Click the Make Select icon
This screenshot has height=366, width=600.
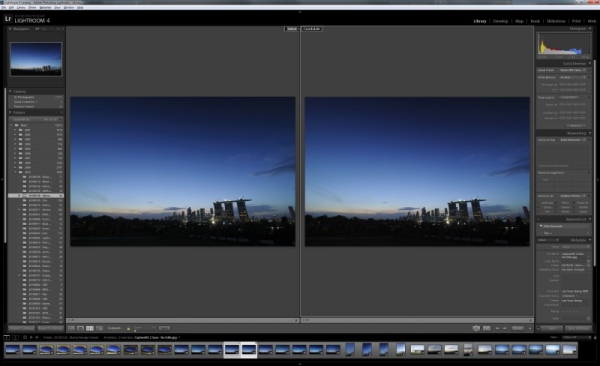pyautogui.click(x=487, y=328)
